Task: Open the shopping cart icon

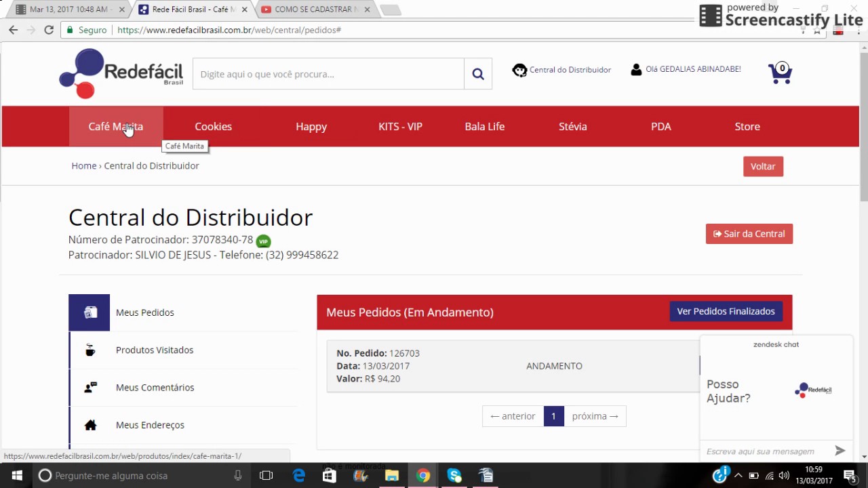Action: click(x=780, y=73)
